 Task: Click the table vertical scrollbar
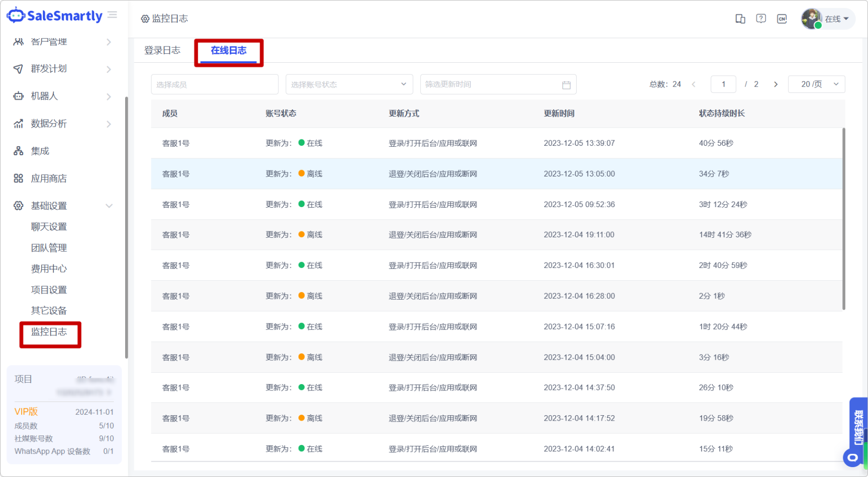coord(843,218)
